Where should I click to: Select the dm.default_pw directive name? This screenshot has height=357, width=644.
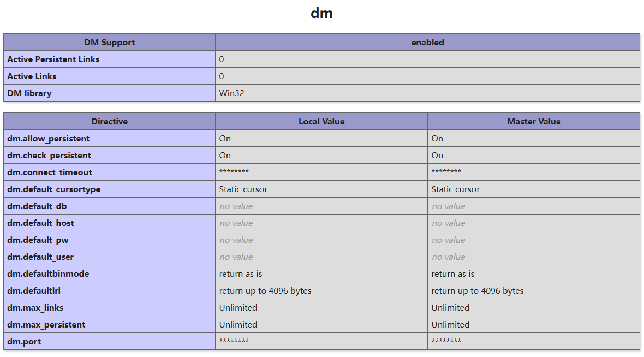38,240
